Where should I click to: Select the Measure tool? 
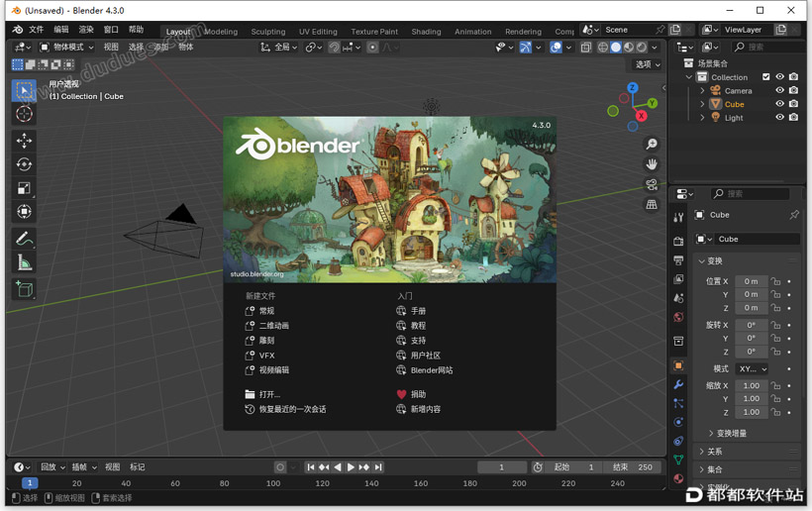pyautogui.click(x=24, y=262)
